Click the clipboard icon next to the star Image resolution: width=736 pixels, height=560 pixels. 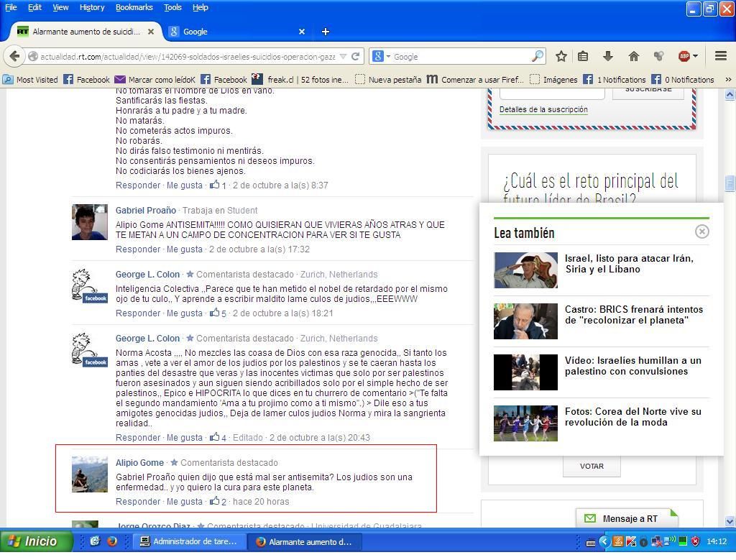point(582,55)
